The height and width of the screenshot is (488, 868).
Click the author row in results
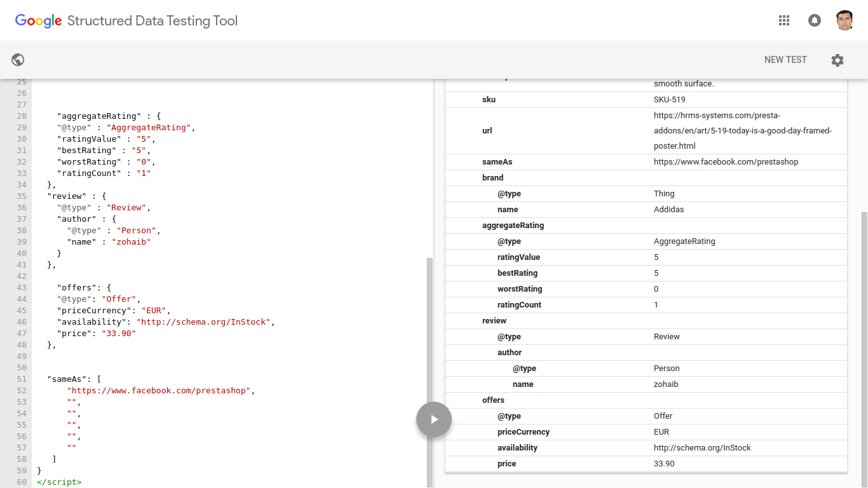646,353
